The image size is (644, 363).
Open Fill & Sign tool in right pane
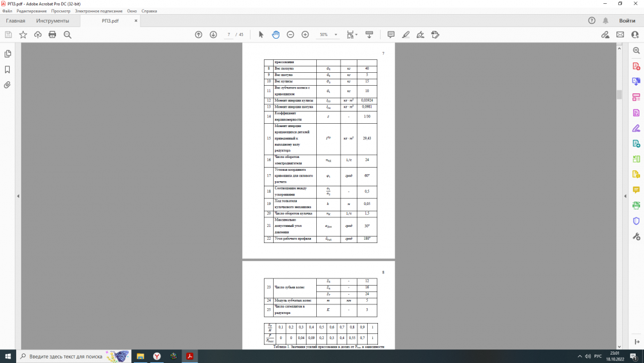[636, 128]
